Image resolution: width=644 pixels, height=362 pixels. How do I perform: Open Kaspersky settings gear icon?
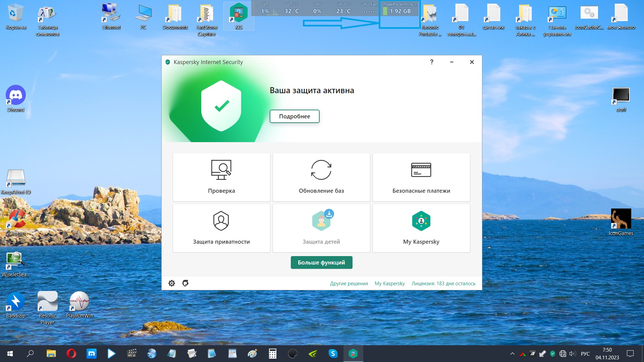pyautogui.click(x=172, y=283)
